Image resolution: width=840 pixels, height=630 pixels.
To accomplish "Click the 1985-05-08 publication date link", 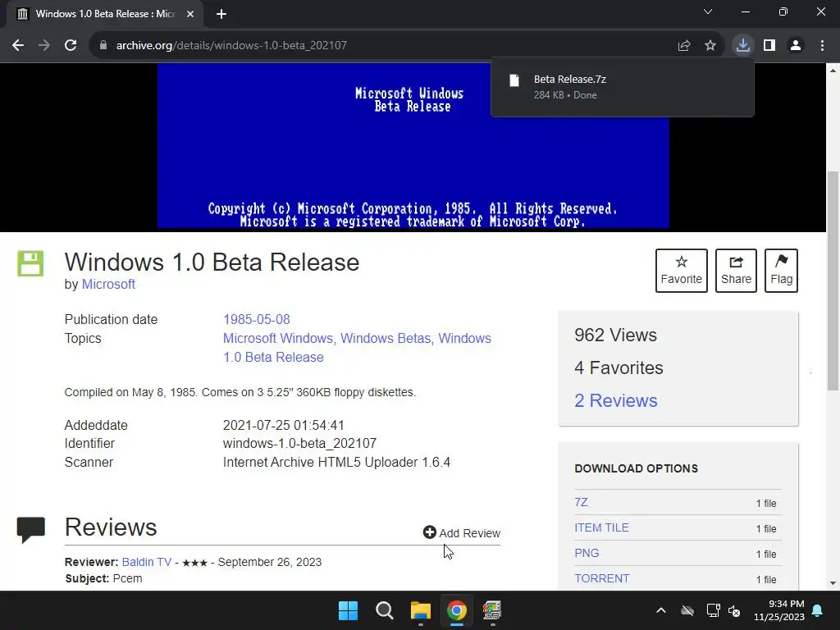I will coord(257,320).
